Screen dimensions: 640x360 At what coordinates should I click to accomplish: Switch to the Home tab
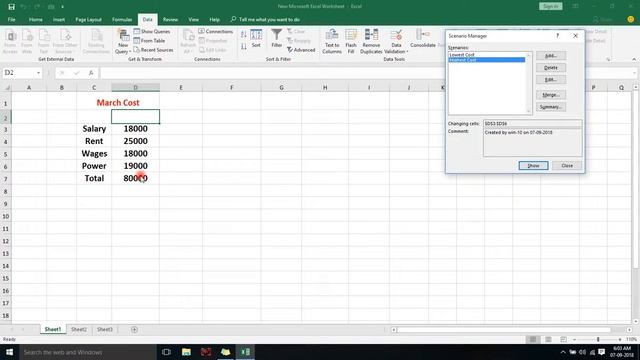point(36,20)
